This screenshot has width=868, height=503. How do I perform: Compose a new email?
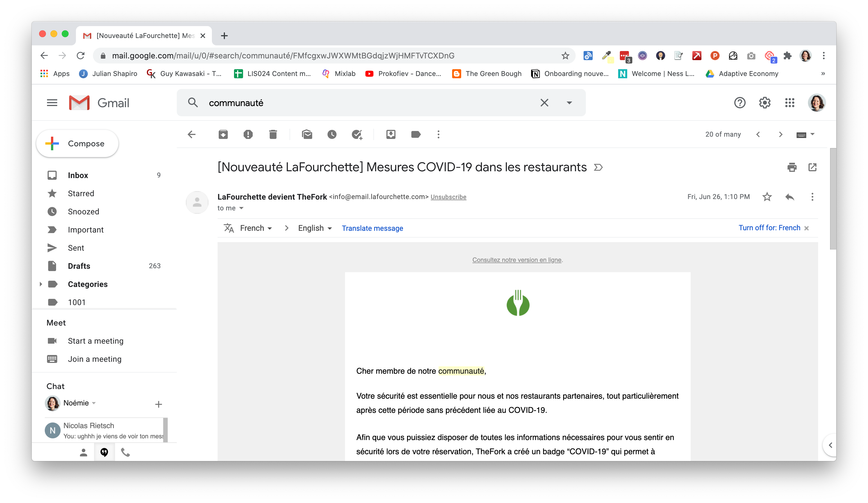point(78,143)
